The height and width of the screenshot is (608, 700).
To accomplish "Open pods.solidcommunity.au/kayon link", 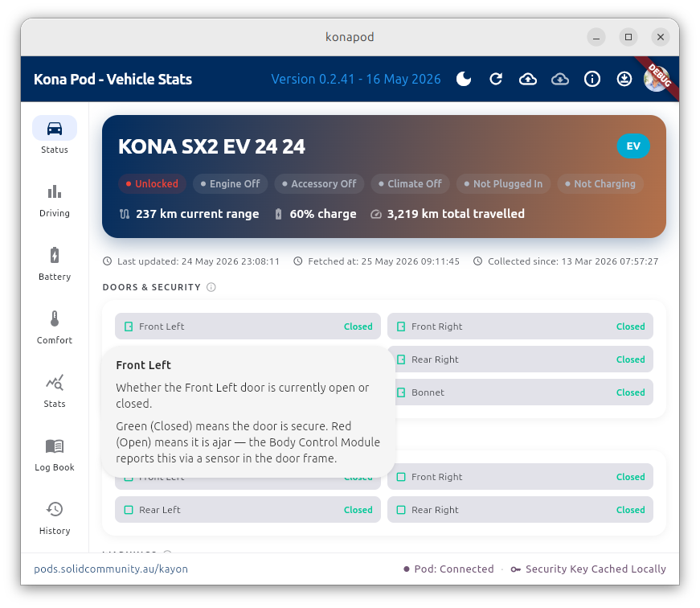I will tap(111, 569).
